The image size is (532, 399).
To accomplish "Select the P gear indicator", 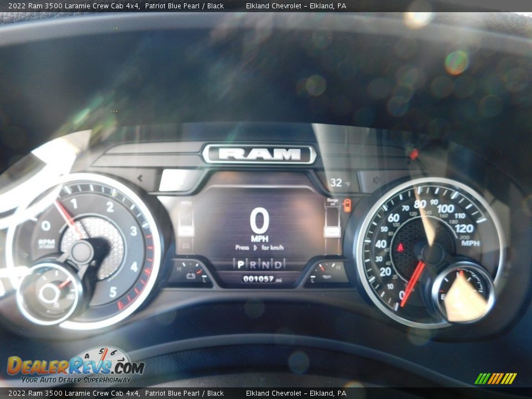I will point(241,264).
